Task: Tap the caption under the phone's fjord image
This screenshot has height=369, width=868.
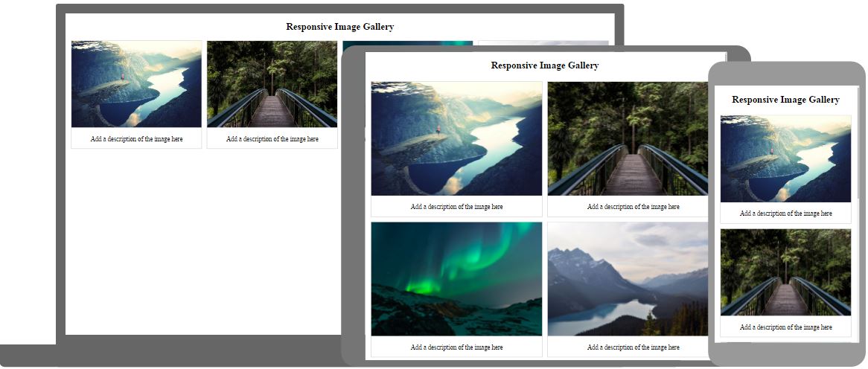Action: 785,214
